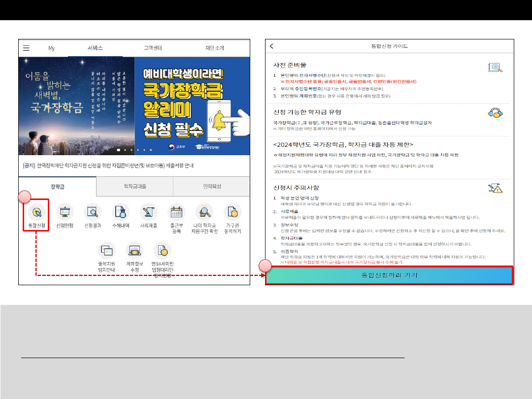Image resolution: width=532 pixels, height=399 pixels.
Task: Switch to the 인재육성 tab
Action: [x=212, y=187]
